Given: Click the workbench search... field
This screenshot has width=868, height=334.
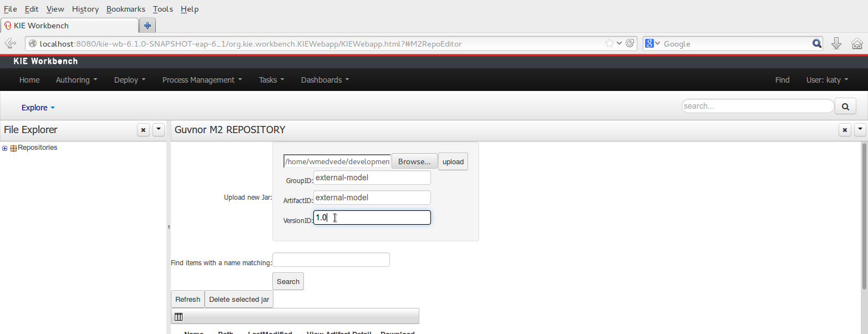Looking at the screenshot, I should pyautogui.click(x=758, y=106).
